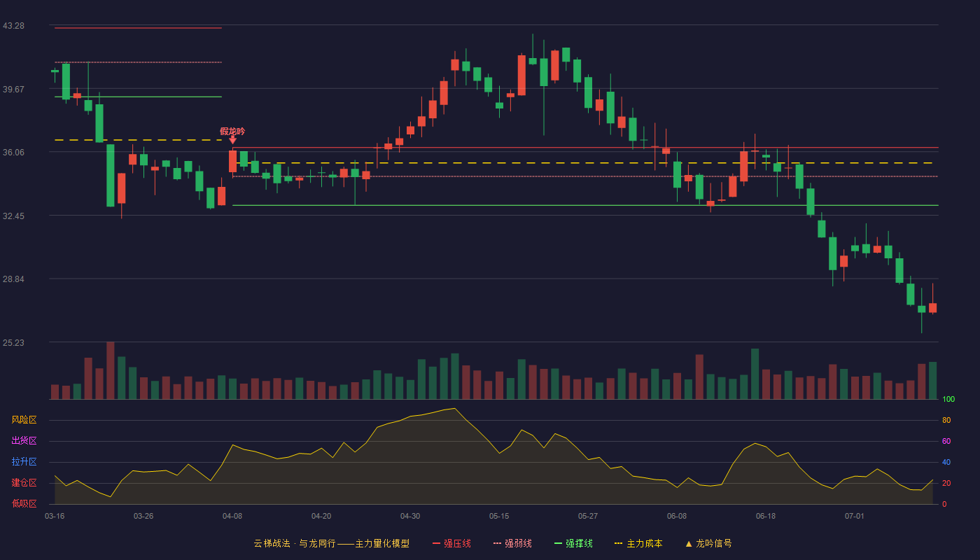Click the 36.06 price axis label
This screenshot has height=560, width=980.
[x=13, y=153]
